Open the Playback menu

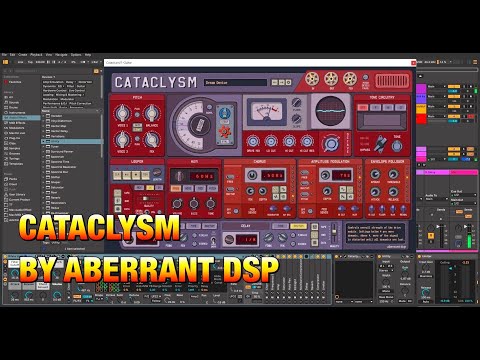(x=36, y=55)
